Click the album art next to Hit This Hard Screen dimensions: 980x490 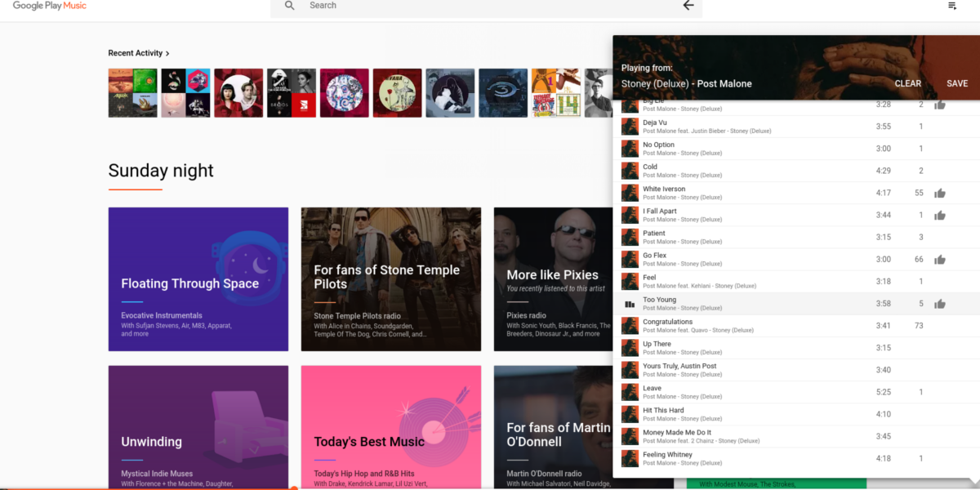coord(630,414)
